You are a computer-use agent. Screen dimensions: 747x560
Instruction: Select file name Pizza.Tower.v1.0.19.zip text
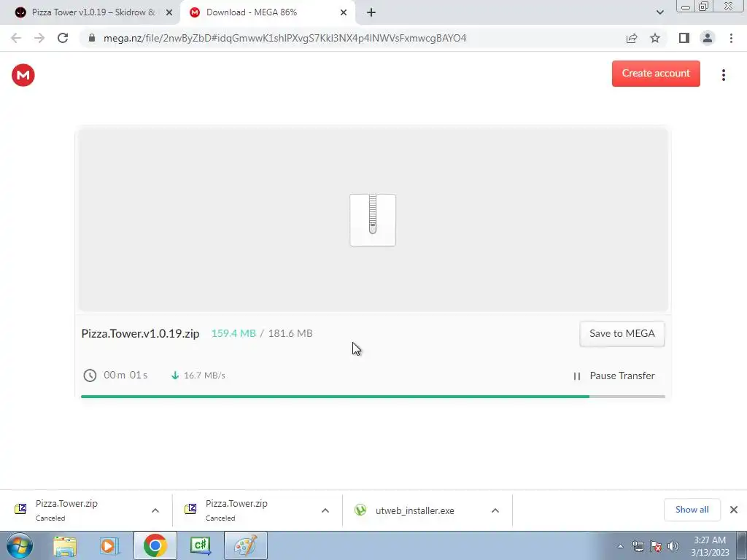(x=140, y=333)
